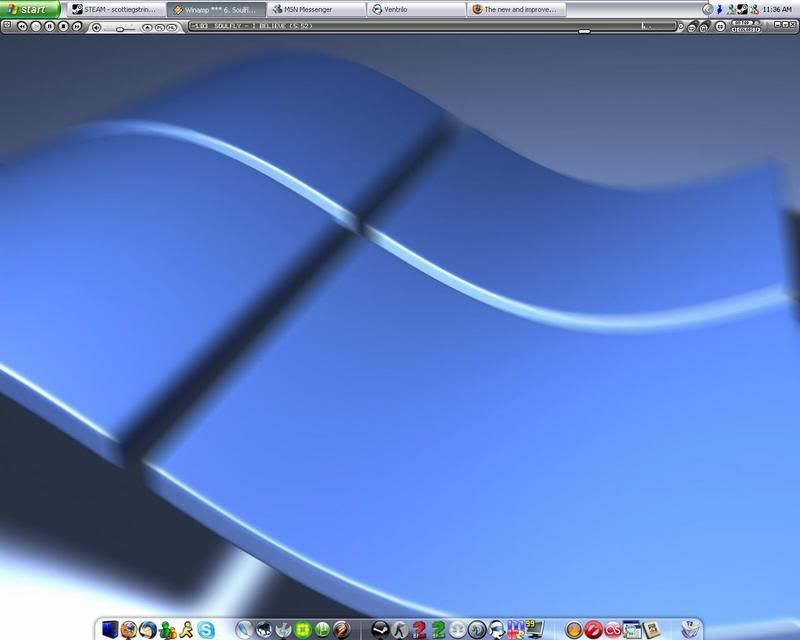Open the monitor with 99 dock icon

[x=535, y=629]
